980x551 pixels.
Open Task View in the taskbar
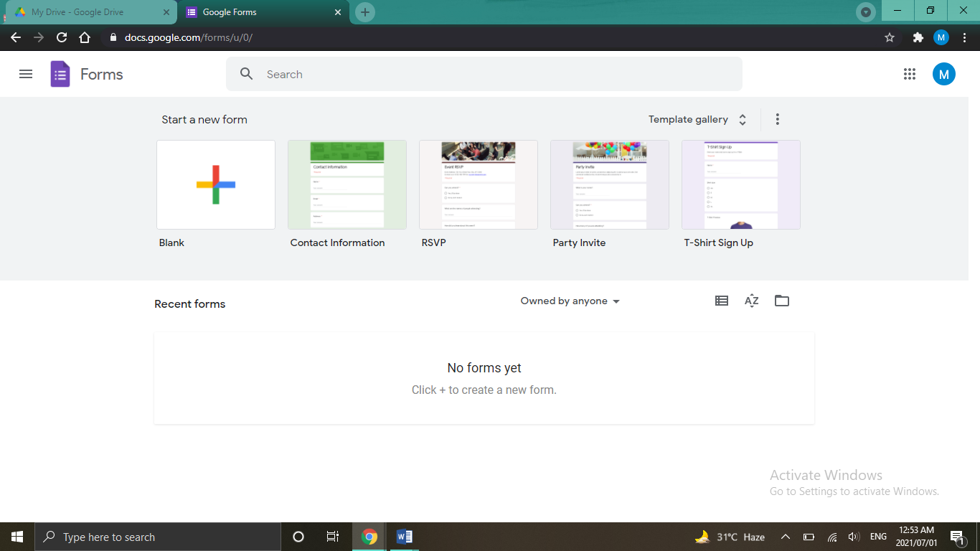coord(332,537)
